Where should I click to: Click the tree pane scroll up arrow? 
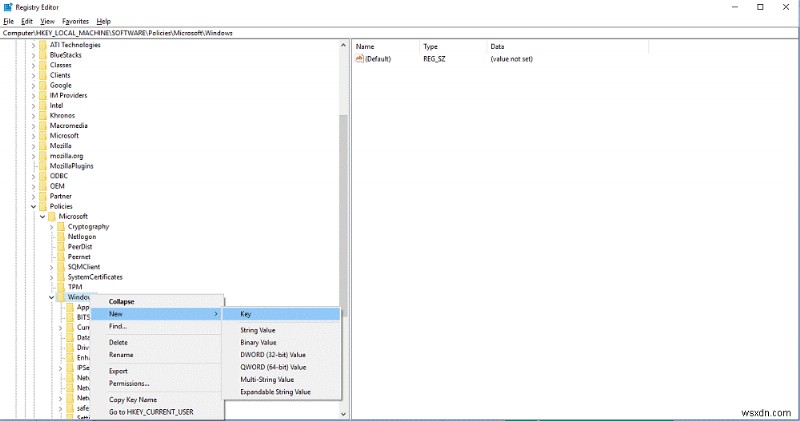tap(343, 45)
